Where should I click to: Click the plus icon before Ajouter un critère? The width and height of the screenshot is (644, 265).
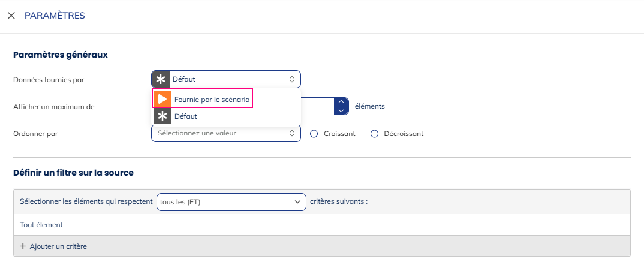pyautogui.click(x=23, y=246)
